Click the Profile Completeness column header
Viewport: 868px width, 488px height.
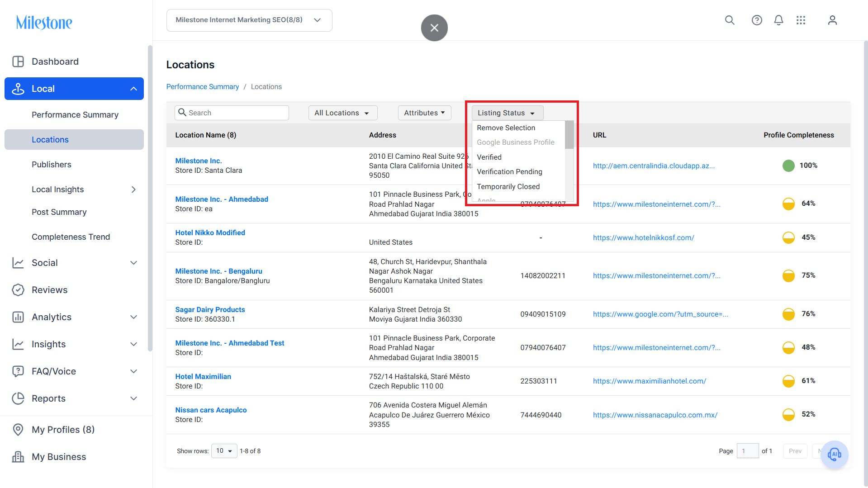[x=799, y=135]
